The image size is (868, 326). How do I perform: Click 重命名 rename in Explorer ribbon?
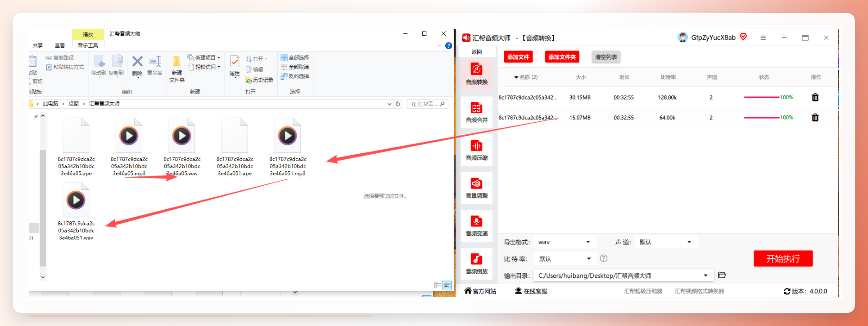pyautogui.click(x=155, y=65)
